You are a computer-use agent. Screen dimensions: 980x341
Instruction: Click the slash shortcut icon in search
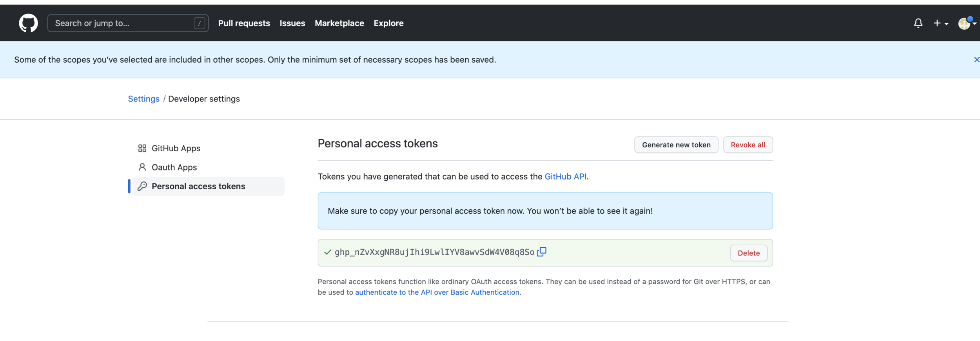point(199,23)
